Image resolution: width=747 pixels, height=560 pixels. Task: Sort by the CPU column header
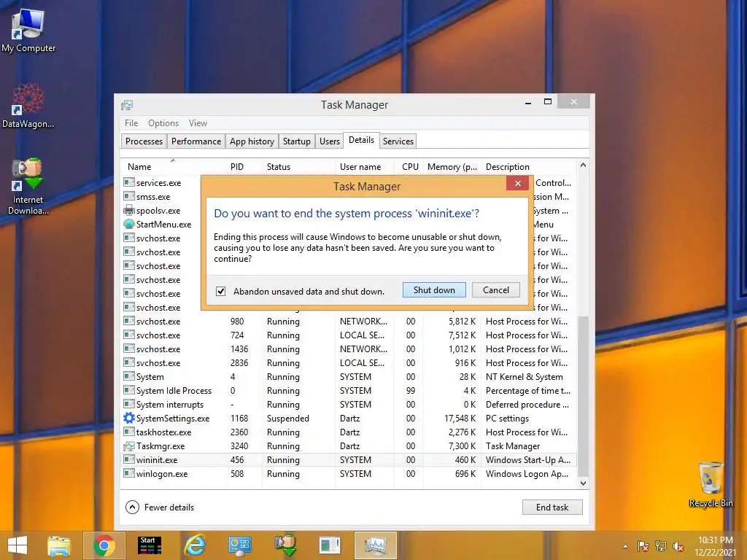point(409,167)
